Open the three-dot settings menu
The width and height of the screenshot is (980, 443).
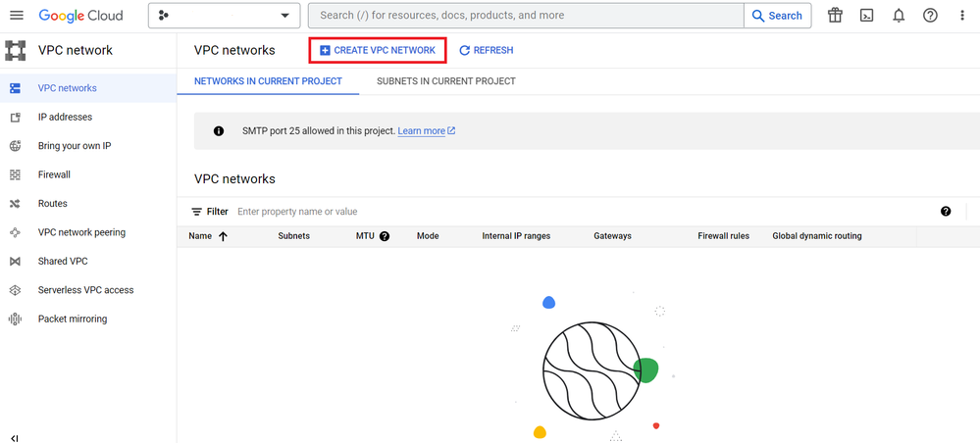click(x=962, y=16)
